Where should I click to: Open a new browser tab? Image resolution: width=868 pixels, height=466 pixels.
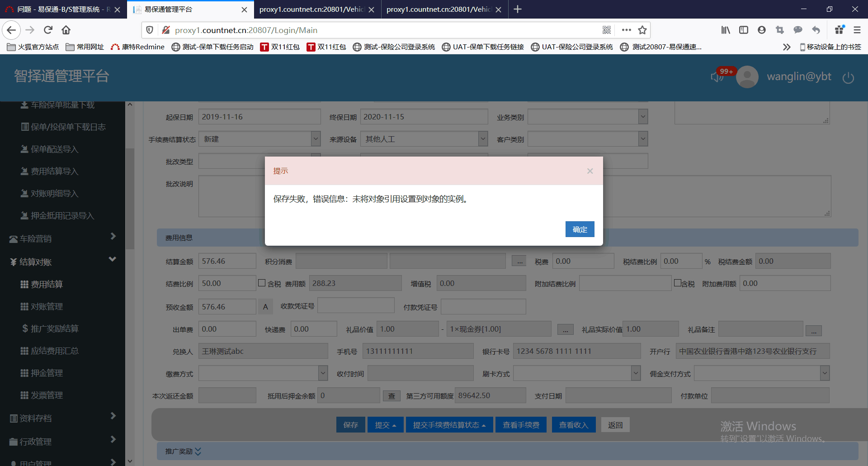(x=518, y=10)
